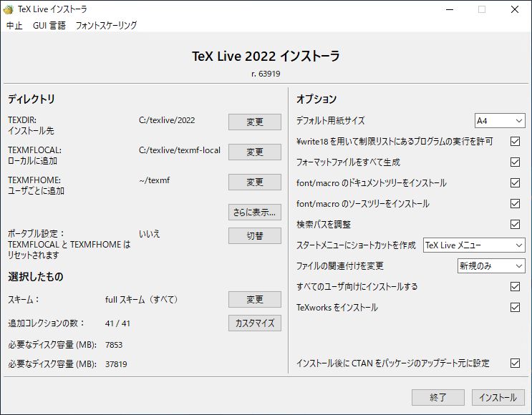Click the C:/texlive/texmf-local path text
This screenshot has width=532, height=415.
[x=180, y=150]
